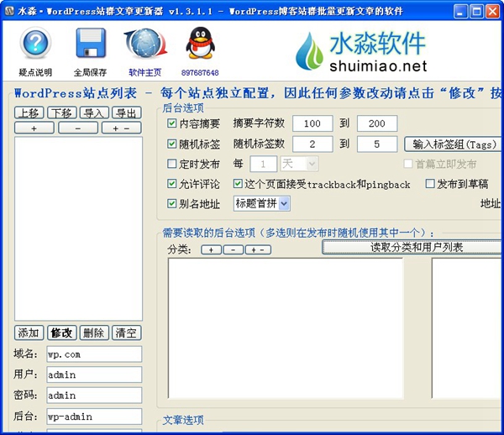Click the 域名 field wp.com
The height and width of the screenshot is (435, 504).
(x=94, y=354)
